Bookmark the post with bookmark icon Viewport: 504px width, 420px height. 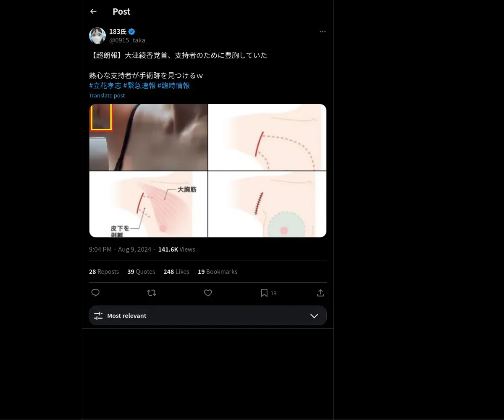click(x=264, y=293)
